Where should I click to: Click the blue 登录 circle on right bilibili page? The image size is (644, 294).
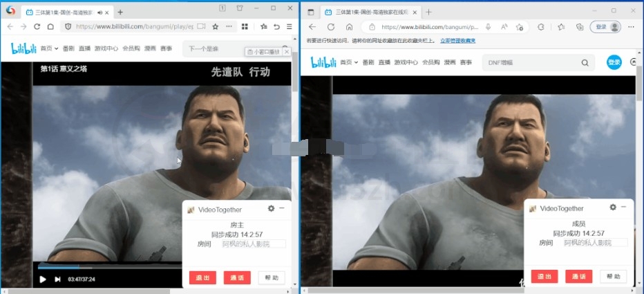tap(614, 62)
